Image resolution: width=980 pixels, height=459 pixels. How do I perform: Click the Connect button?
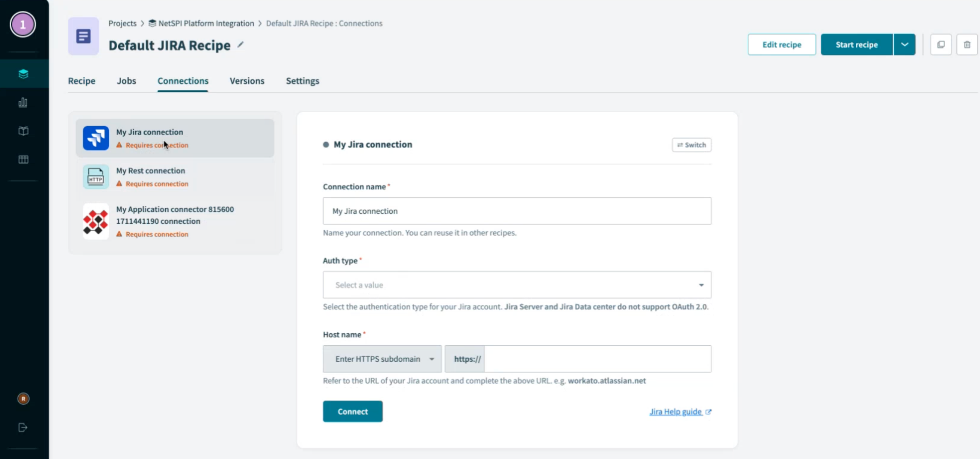[x=353, y=412]
